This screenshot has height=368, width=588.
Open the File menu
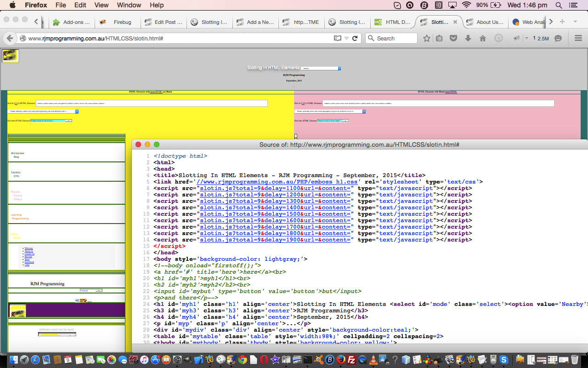click(61, 5)
